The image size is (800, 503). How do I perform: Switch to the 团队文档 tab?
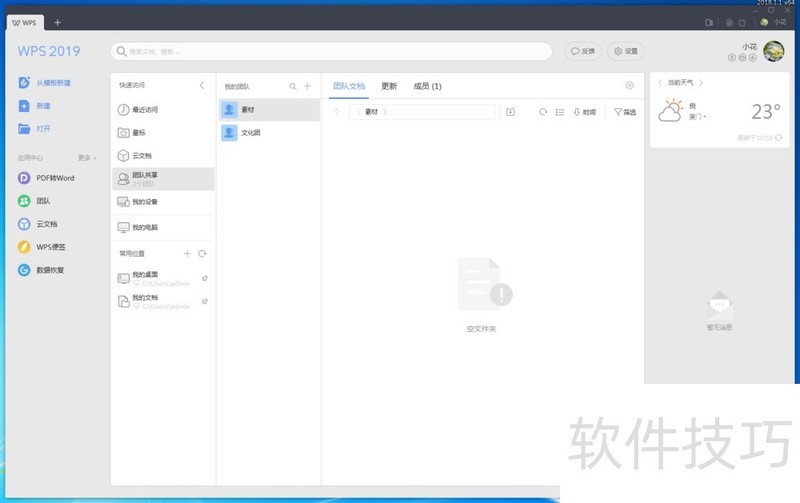tap(349, 86)
